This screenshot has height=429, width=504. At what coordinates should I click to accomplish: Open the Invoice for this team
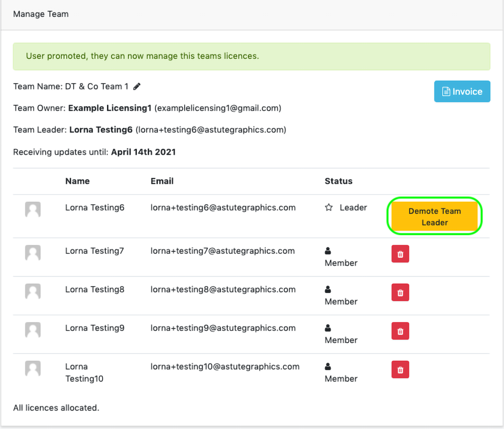coord(462,92)
